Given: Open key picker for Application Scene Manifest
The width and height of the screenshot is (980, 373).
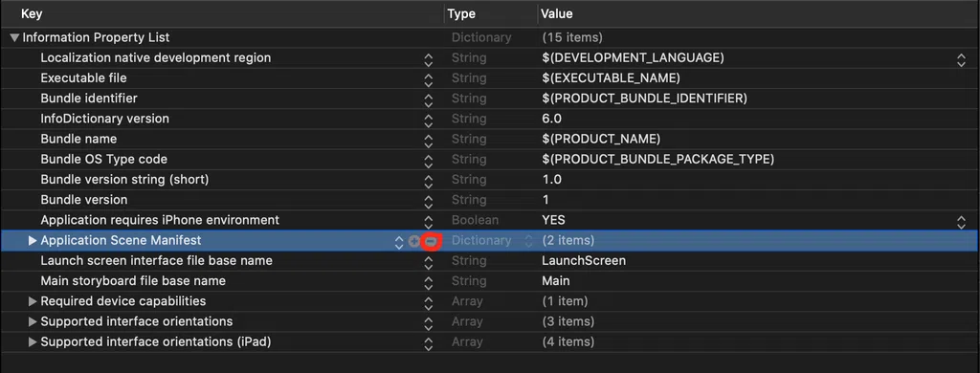Looking at the screenshot, I should [399, 242].
